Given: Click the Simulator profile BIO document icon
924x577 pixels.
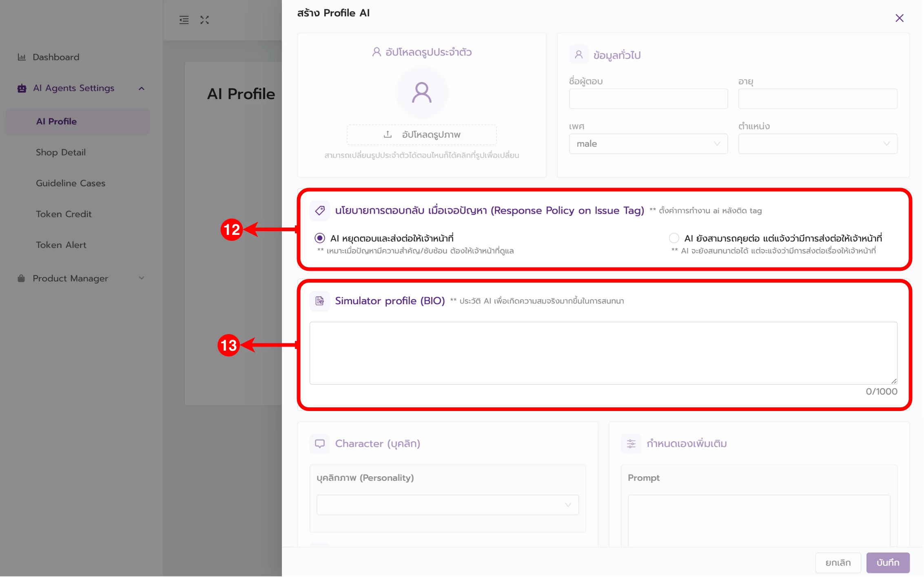Looking at the screenshot, I should tap(320, 301).
